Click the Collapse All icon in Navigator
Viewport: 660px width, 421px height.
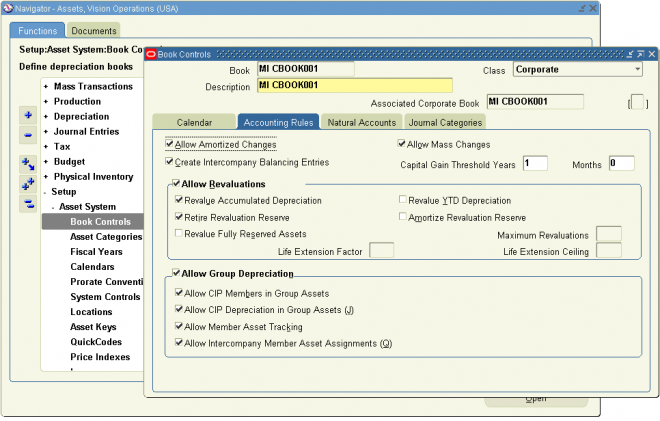pyautogui.click(x=28, y=204)
